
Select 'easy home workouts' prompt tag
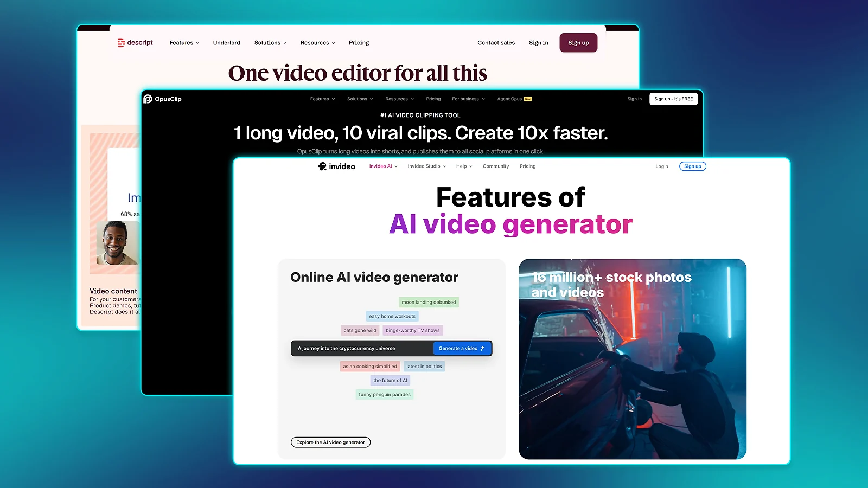(392, 317)
